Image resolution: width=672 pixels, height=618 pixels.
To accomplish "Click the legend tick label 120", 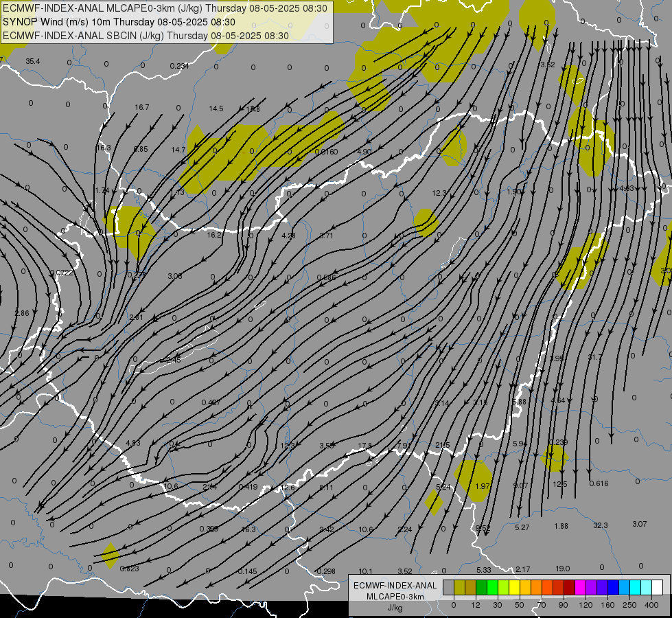I will pyautogui.click(x=586, y=605).
